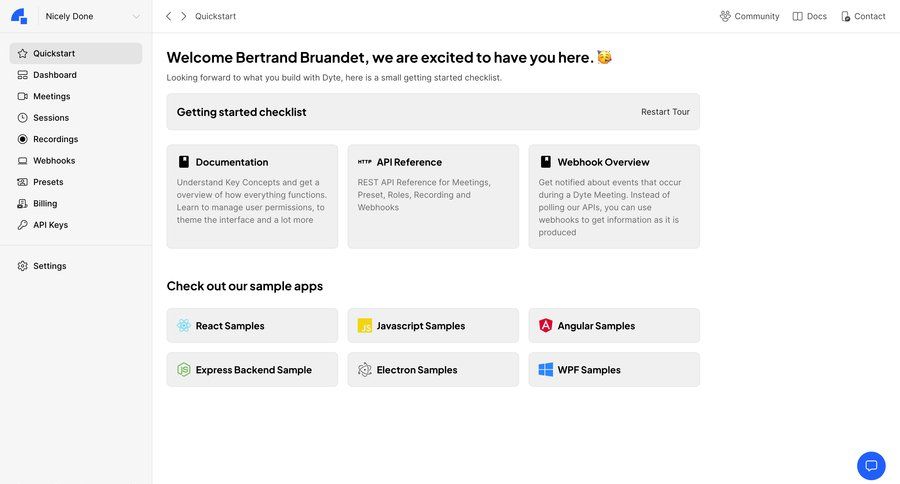Open the API Reference card title
The width and height of the screenshot is (900, 484).
click(x=409, y=162)
